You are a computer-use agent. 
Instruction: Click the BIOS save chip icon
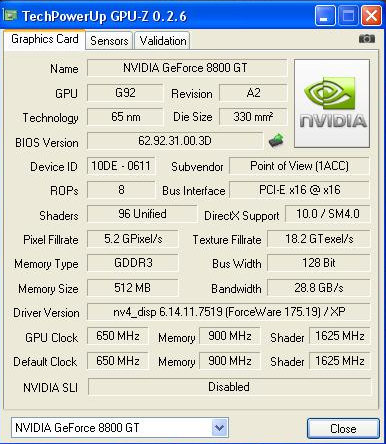tap(276, 141)
